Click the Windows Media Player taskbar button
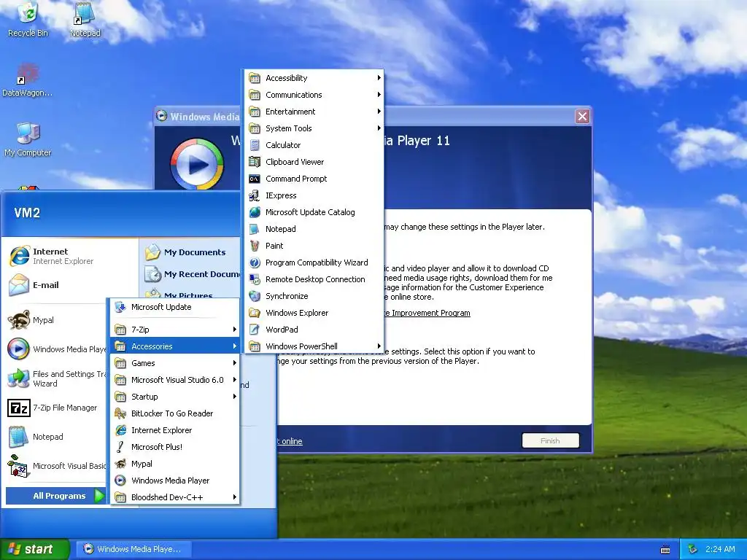 pyautogui.click(x=133, y=549)
